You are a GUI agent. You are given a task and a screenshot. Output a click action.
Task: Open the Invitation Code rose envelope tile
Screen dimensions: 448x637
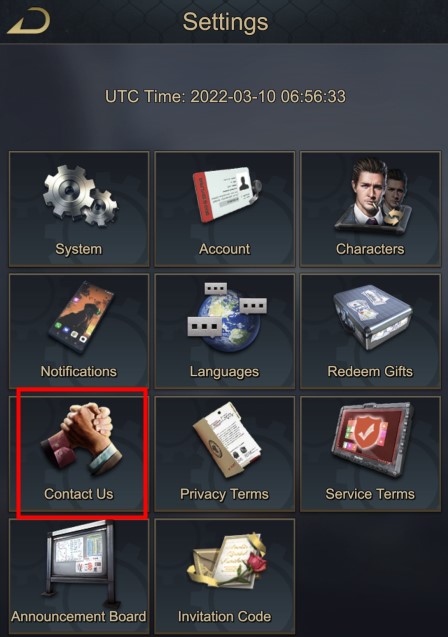pos(225,576)
